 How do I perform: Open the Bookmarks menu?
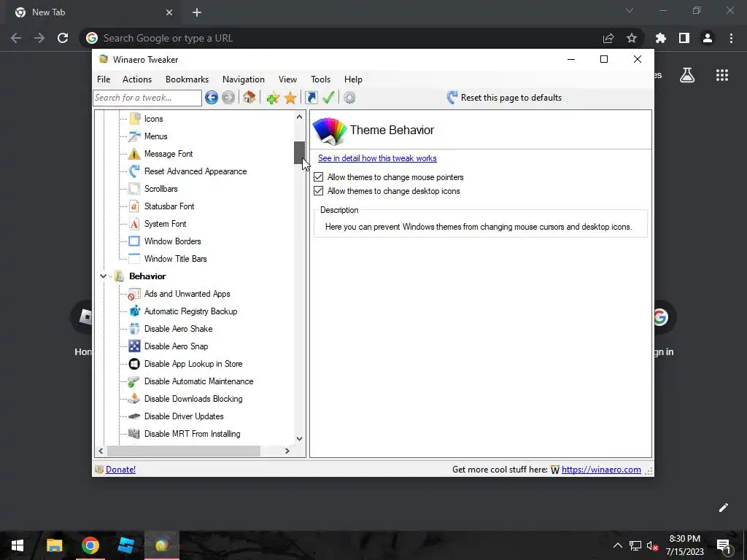tap(187, 79)
